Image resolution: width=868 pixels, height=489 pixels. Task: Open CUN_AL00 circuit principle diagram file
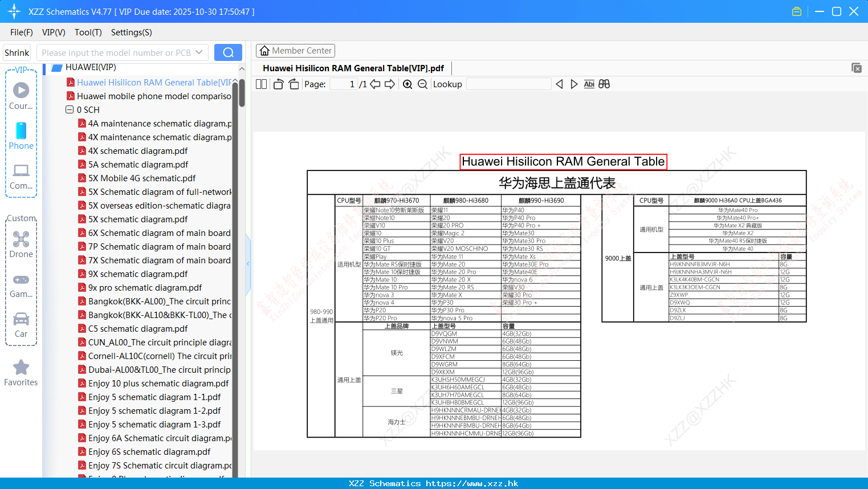click(x=155, y=343)
